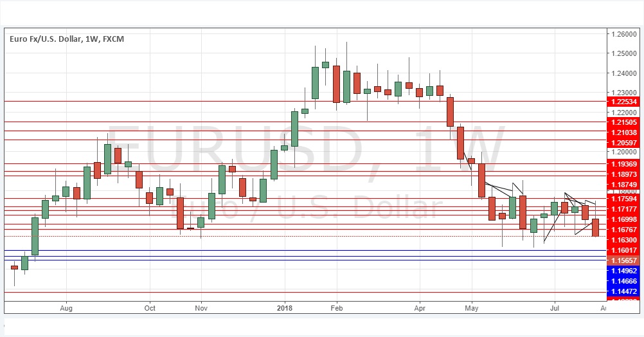Click the brown 1.15657 price level tag
This screenshot has height=337, width=644.
(623, 260)
